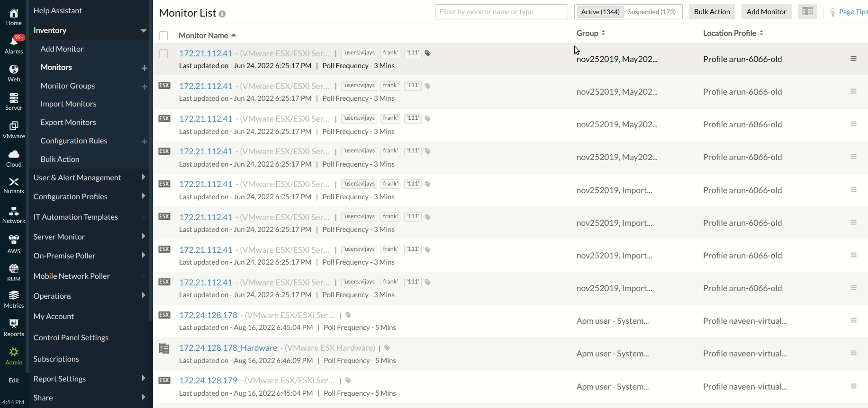The height and width of the screenshot is (408, 868).
Task: Open hamburger menu for first monitor row
Action: coord(853,59)
